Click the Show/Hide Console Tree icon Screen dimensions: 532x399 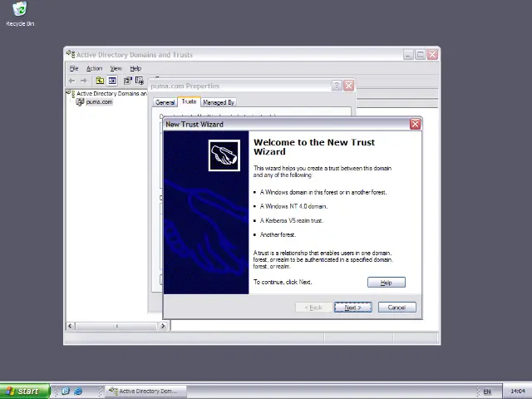pos(112,81)
